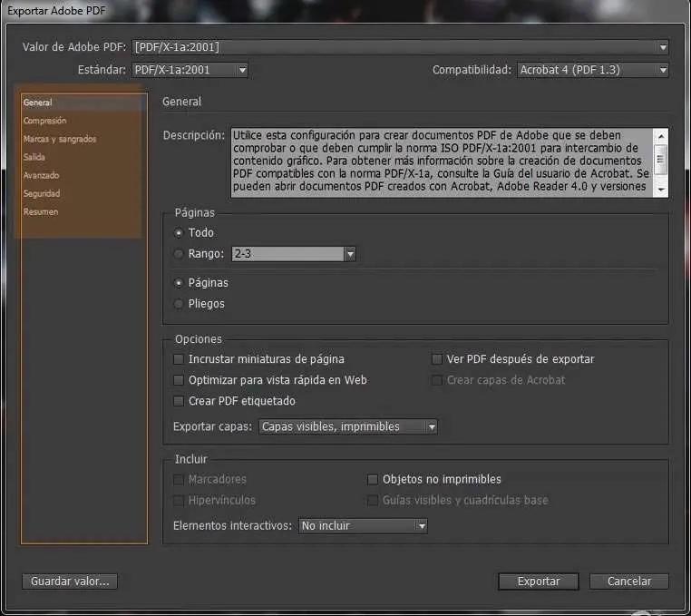Select the Todo pages radio button

click(x=179, y=233)
